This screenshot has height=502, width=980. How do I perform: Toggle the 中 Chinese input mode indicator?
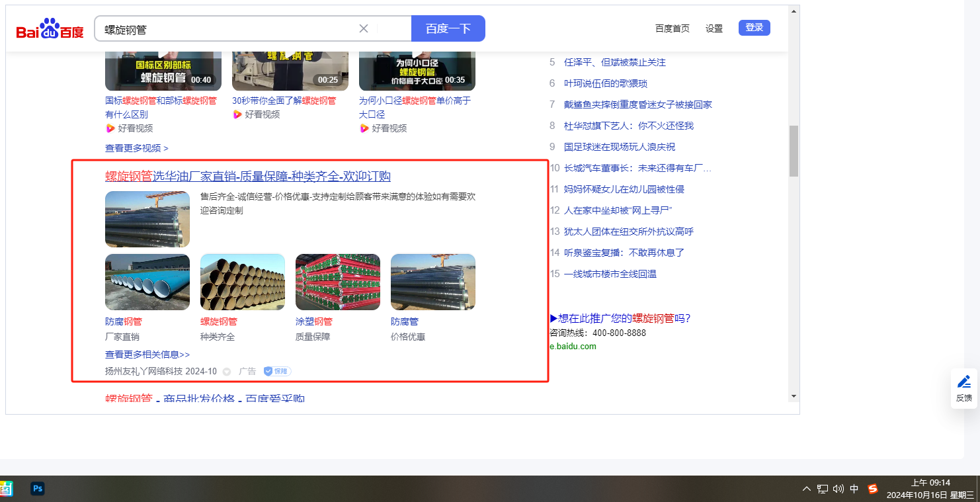(x=854, y=489)
